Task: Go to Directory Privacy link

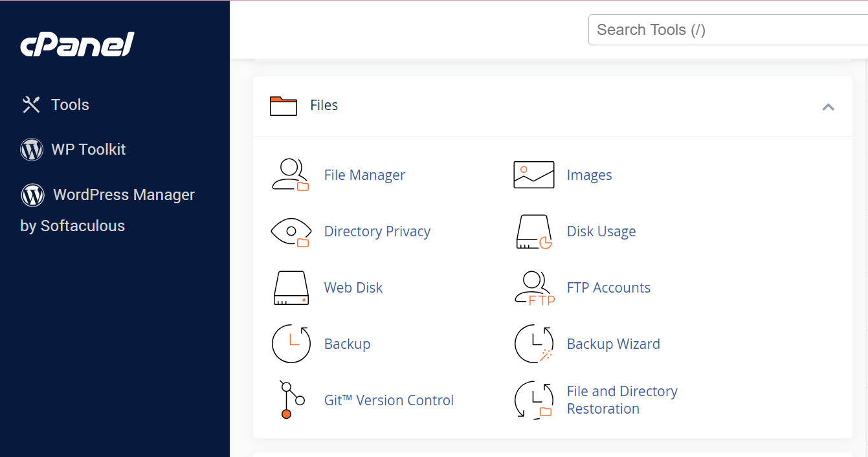Action: click(x=377, y=231)
